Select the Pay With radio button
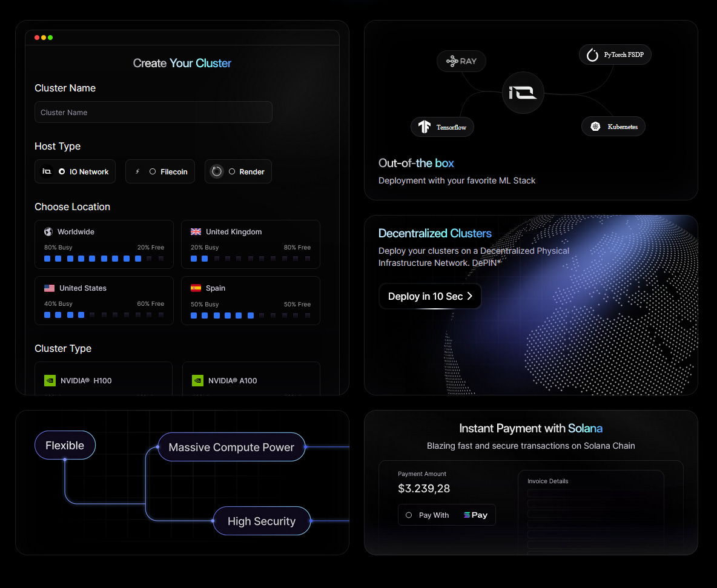The width and height of the screenshot is (717, 588). pyautogui.click(x=409, y=515)
